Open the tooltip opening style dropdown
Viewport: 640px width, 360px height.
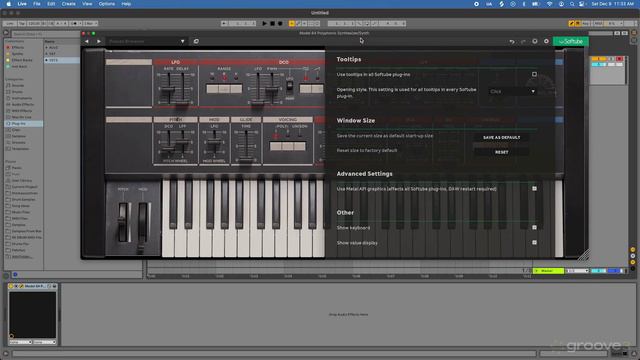click(x=512, y=91)
